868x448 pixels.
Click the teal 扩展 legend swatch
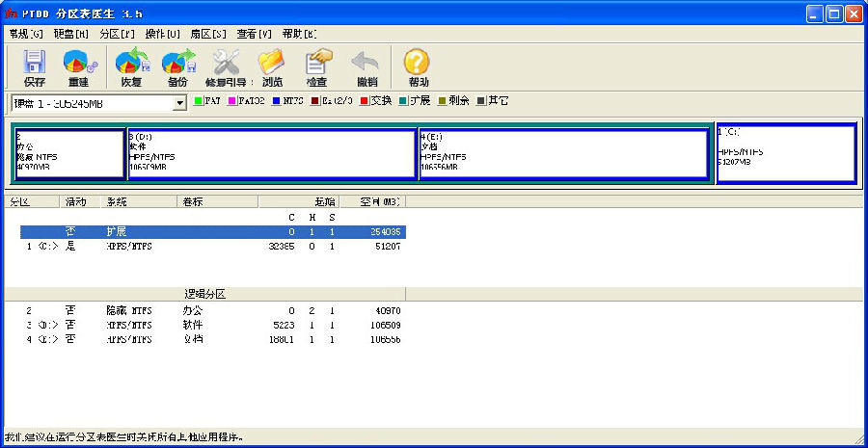tap(403, 101)
